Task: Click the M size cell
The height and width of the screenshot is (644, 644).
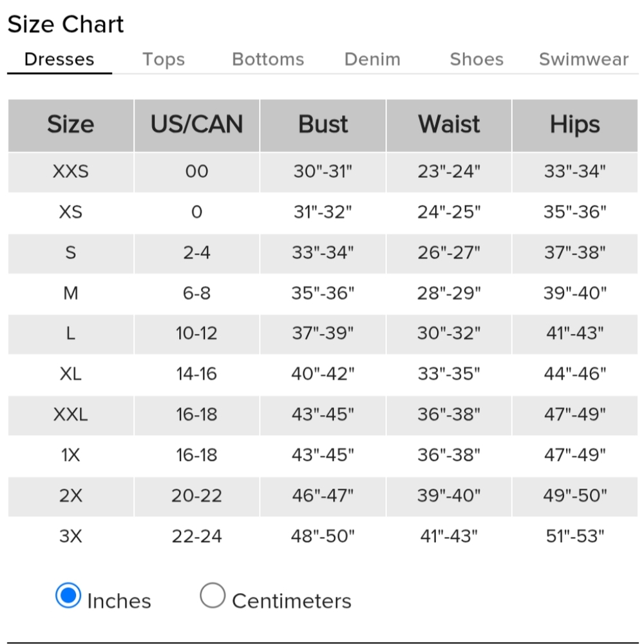Action: (71, 293)
